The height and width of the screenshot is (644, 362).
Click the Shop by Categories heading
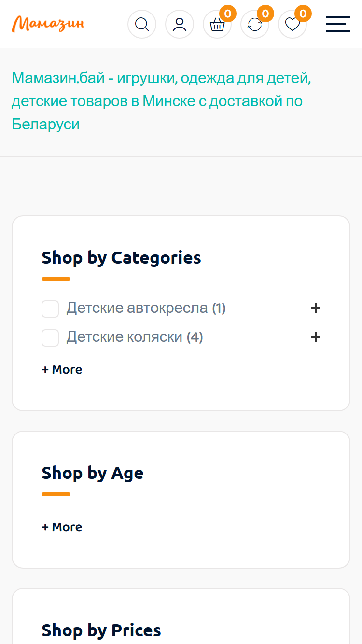tap(121, 258)
